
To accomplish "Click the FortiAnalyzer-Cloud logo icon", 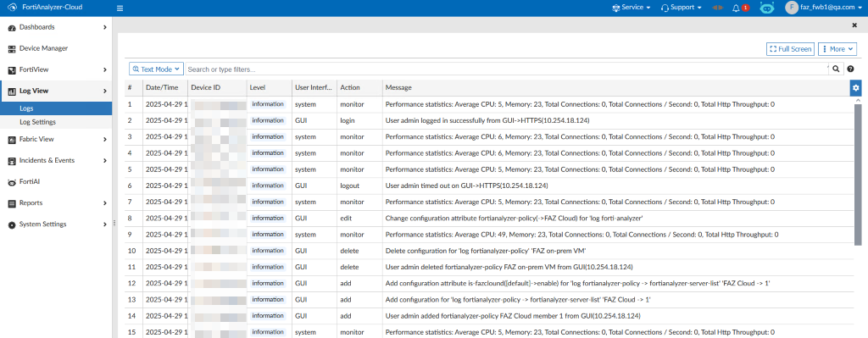I will pos(12,8).
